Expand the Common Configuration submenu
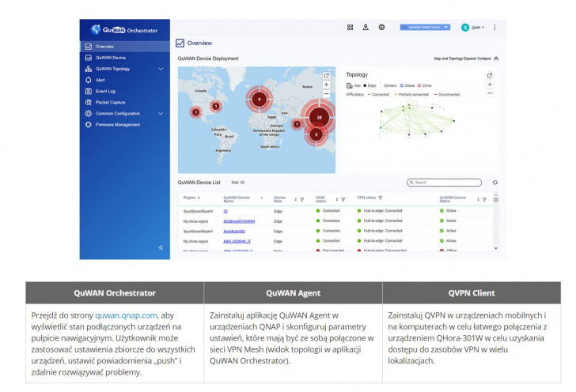 coord(161,113)
